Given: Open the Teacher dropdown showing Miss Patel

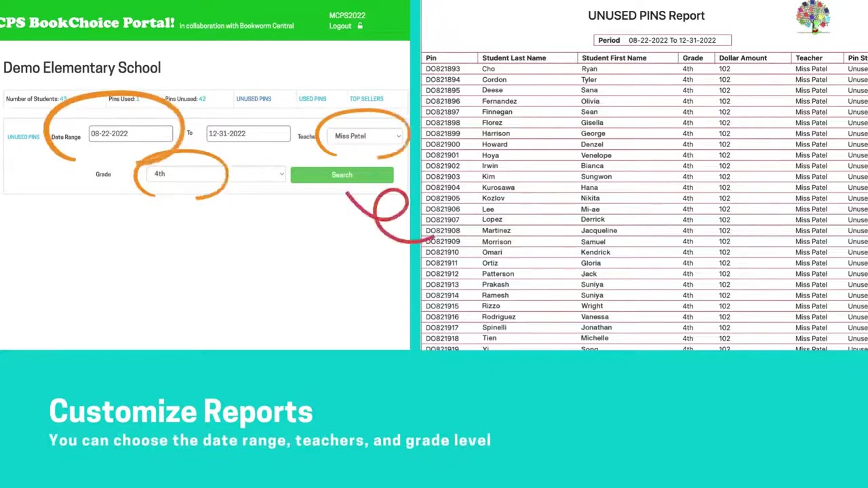Looking at the screenshot, I should point(366,136).
